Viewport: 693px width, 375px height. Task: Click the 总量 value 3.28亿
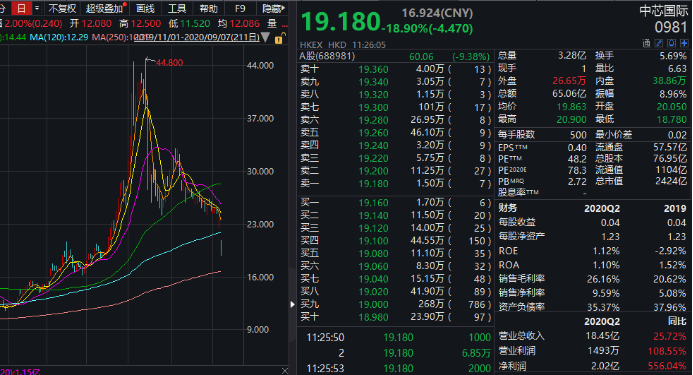click(571, 56)
